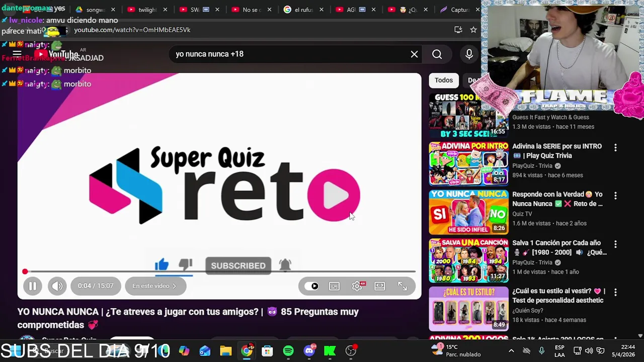Open the '¿Cuál es tu estilo?' thumbnail
This screenshot has width=644, height=362.
tap(468, 308)
